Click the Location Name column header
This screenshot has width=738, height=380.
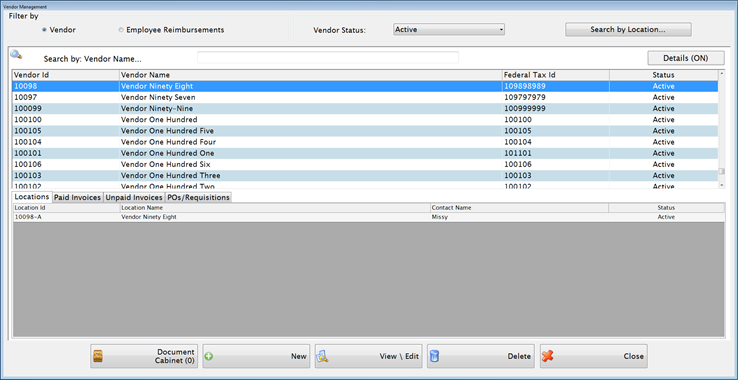[275, 208]
